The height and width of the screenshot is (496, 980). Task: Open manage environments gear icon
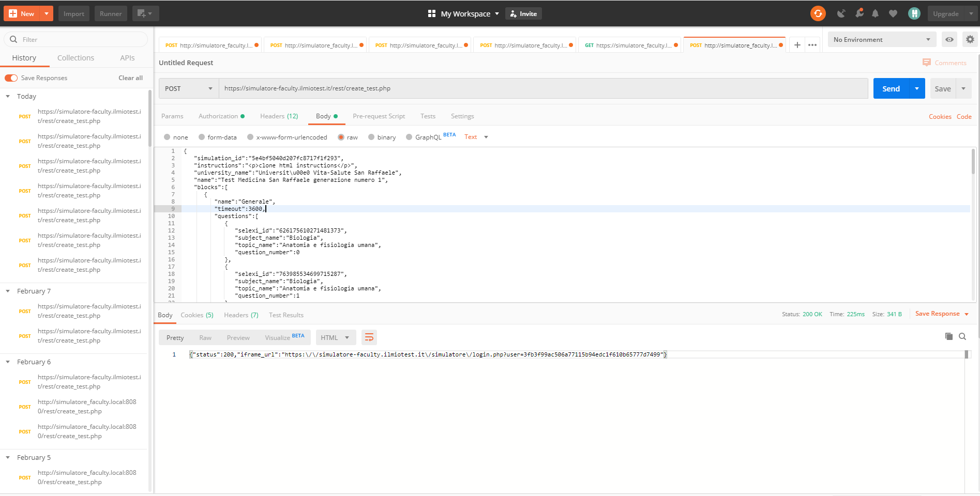[x=970, y=39]
